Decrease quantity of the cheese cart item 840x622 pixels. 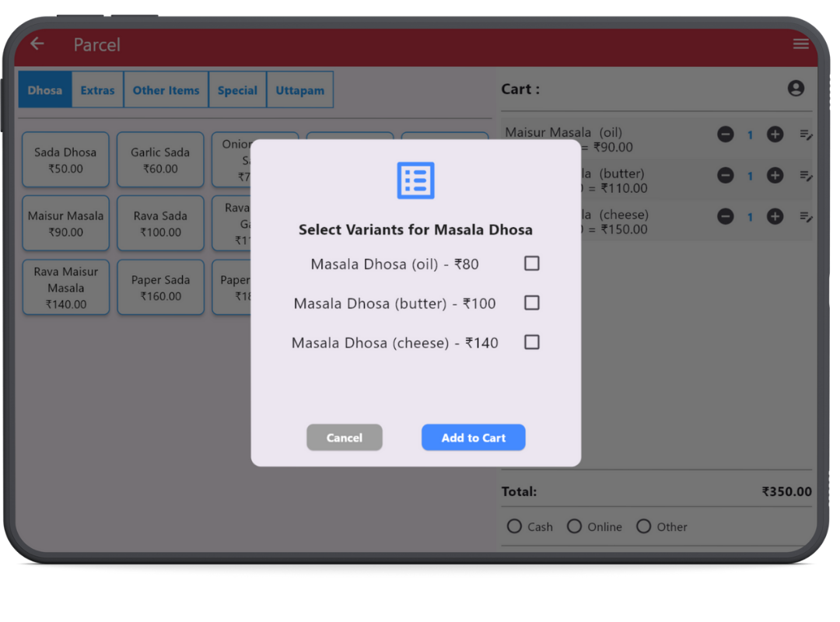tap(726, 217)
